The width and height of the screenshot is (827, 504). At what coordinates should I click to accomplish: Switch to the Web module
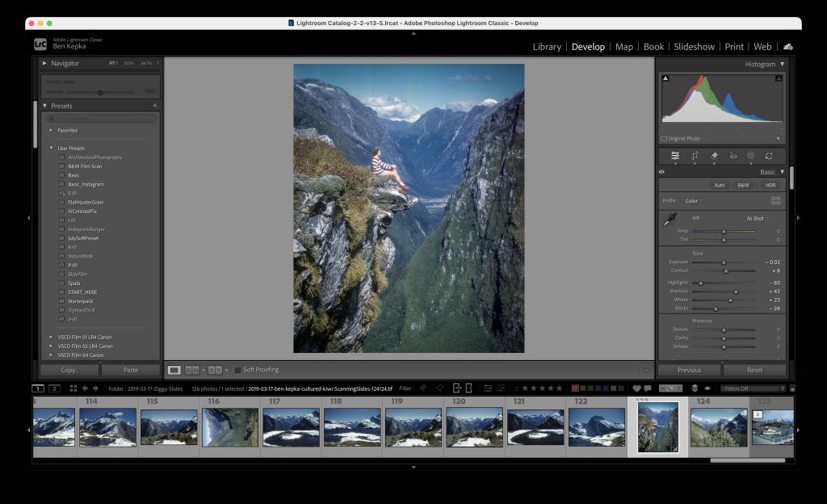tap(762, 46)
